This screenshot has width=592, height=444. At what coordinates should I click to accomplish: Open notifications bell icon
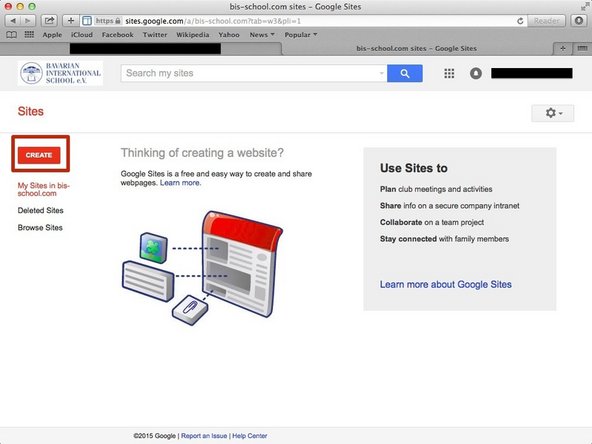coord(476,73)
